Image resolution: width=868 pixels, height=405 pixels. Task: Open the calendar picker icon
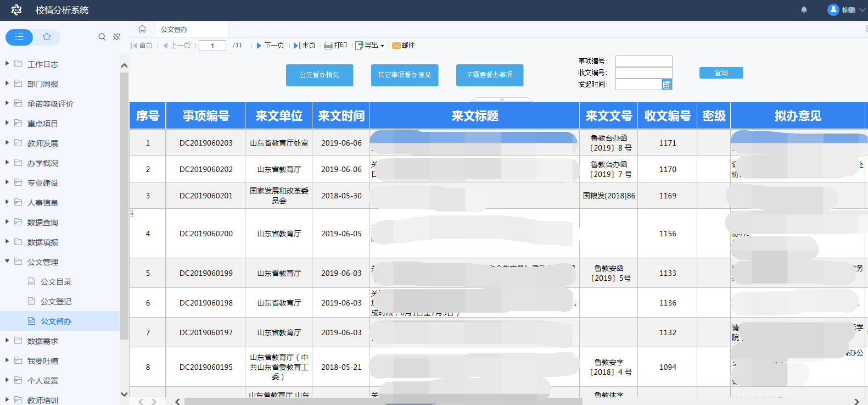667,85
